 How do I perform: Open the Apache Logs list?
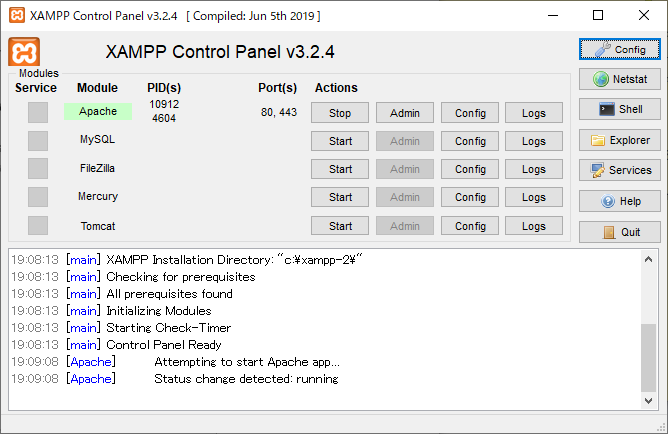[x=534, y=113]
